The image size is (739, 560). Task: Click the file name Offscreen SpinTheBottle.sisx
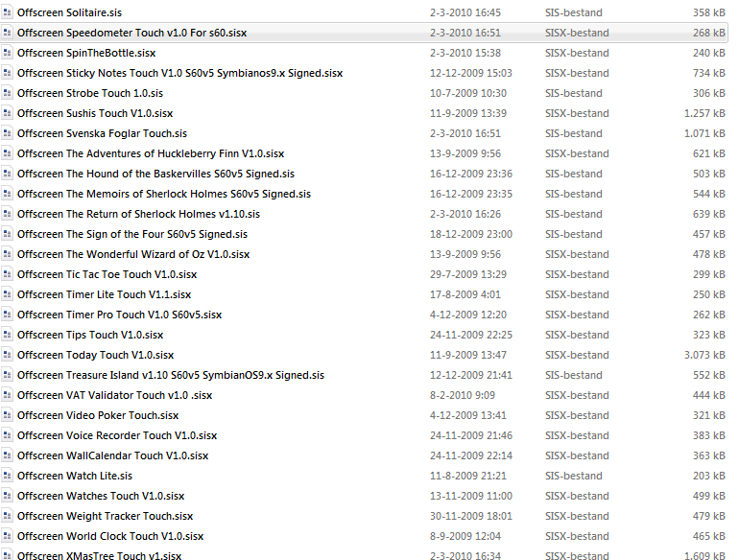86,54
